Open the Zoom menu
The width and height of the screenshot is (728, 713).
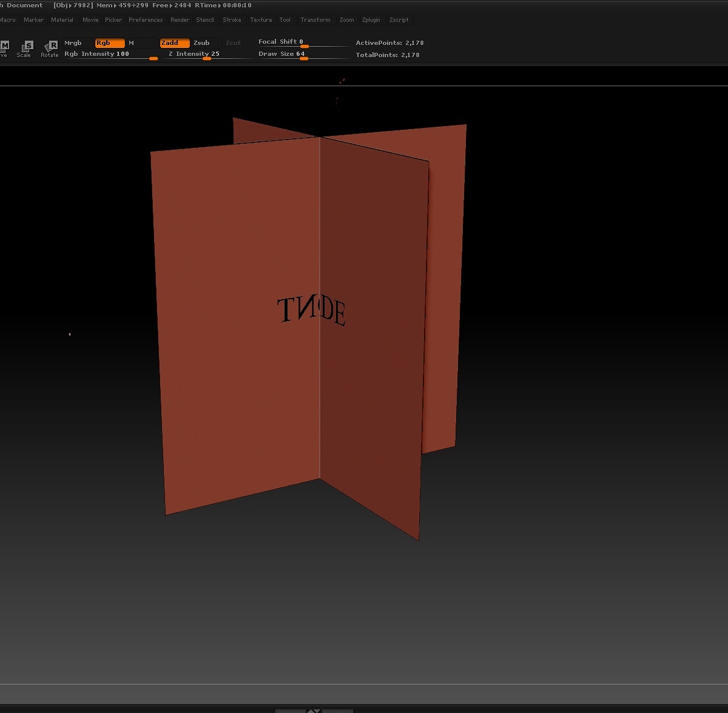pyautogui.click(x=347, y=20)
